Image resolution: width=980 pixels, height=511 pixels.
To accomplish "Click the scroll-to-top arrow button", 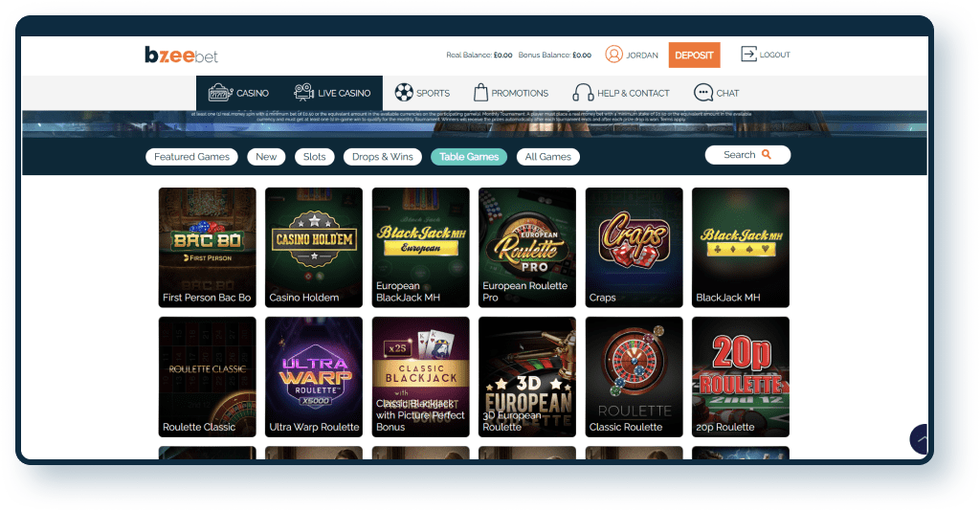I will pos(921,439).
